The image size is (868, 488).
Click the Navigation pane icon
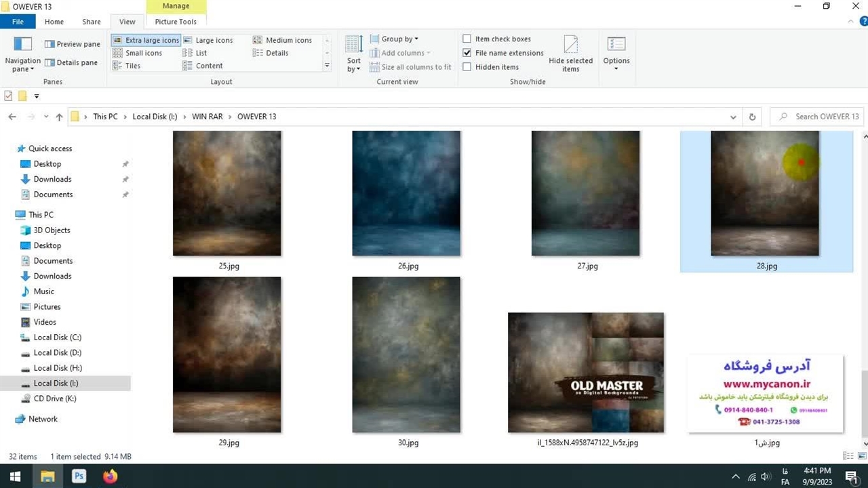click(x=23, y=45)
